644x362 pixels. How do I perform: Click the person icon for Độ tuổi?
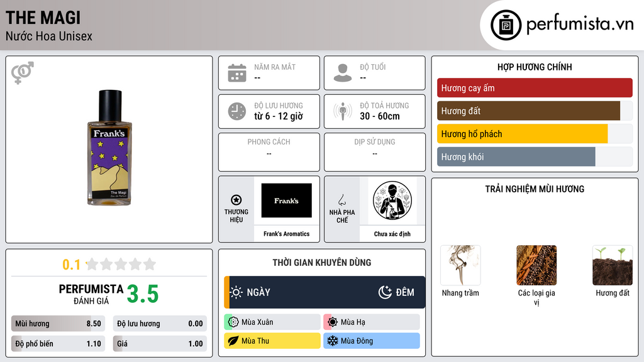tap(343, 73)
